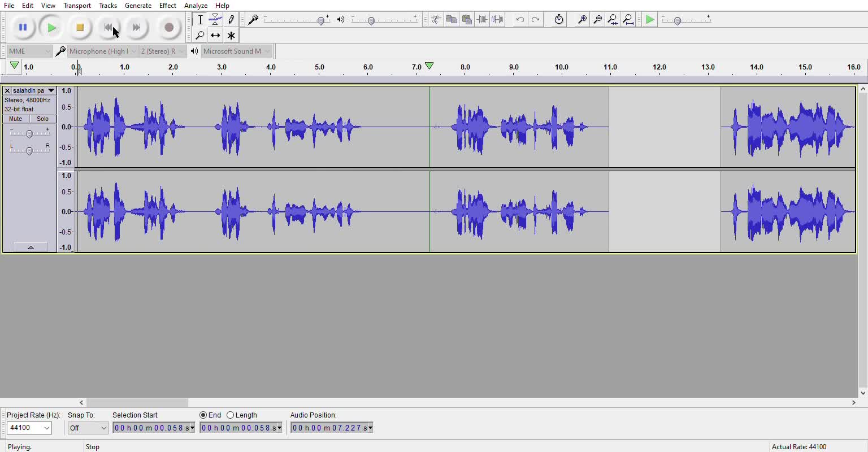Toggle Mute on the track

pos(16,119)
